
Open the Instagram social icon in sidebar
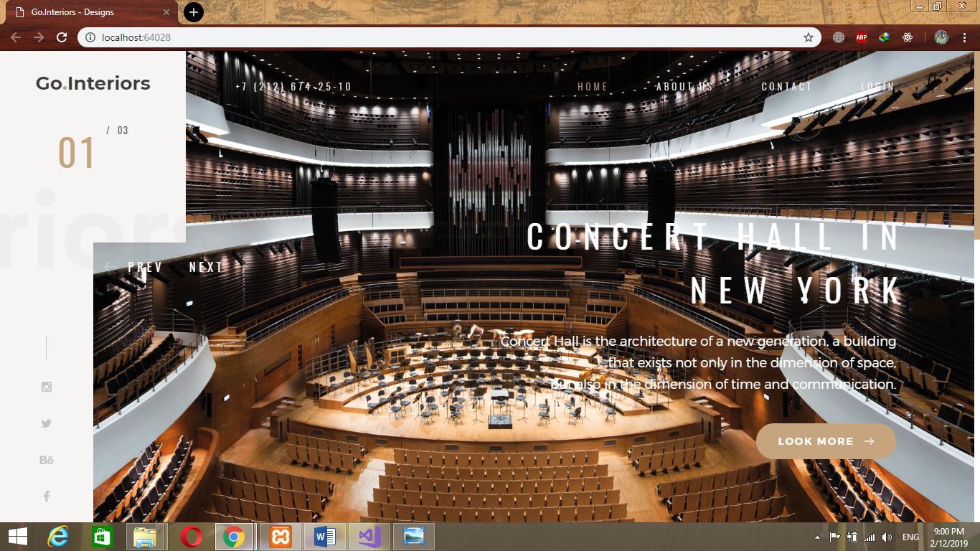point(47,387)
